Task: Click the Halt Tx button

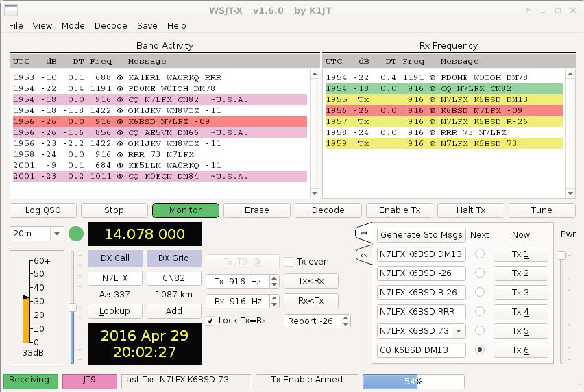Action: coord(471,210)
